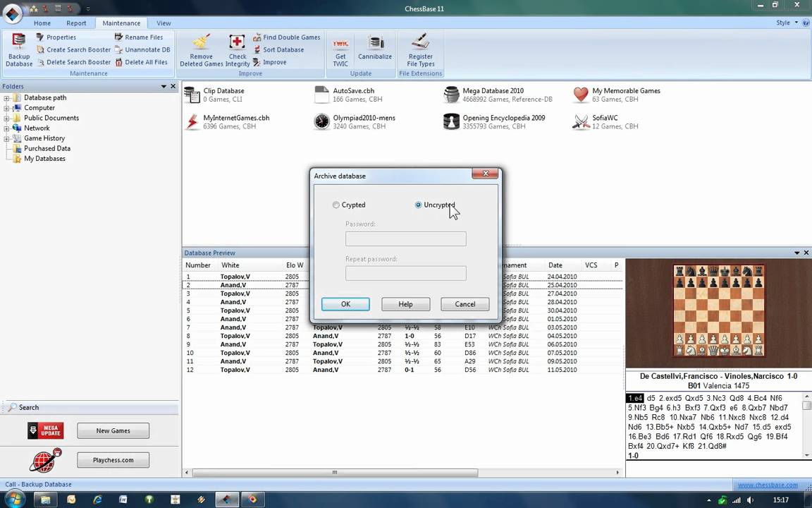Click OK in Archive database dialog
Screen dimensions: 812x508
pyautogui.click(x=345, y=304)
